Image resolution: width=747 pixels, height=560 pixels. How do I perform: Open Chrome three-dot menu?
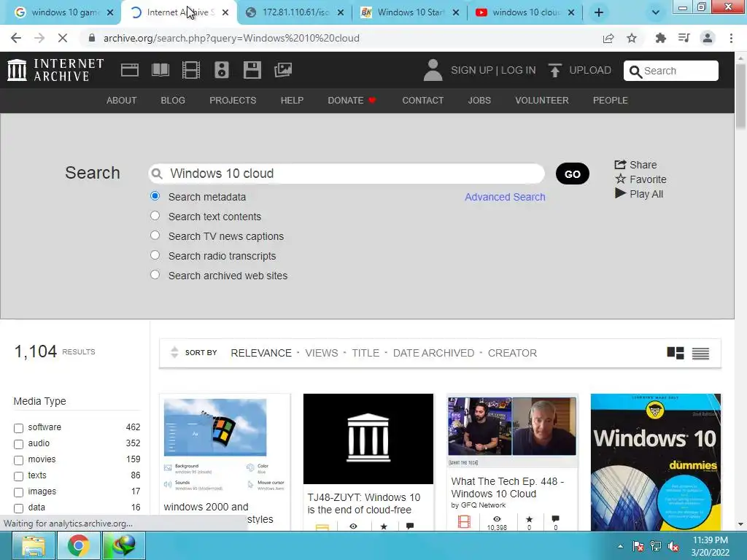click(731, 38)
